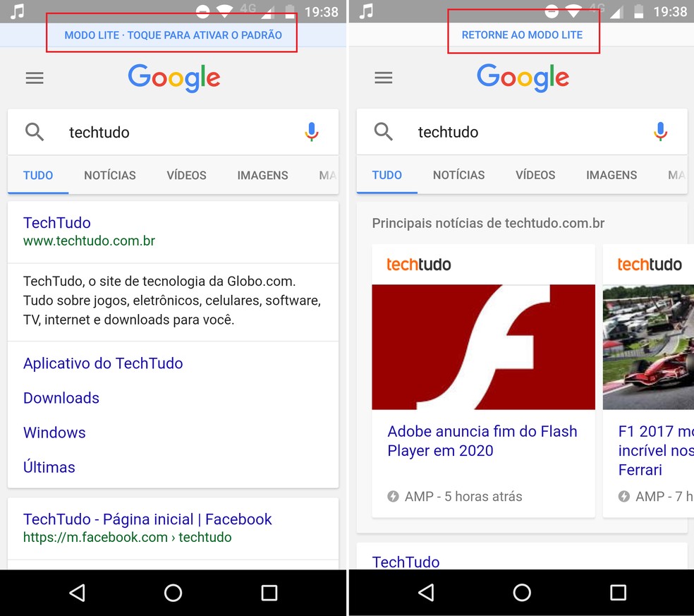The width and height of the screenshot is (694, 616).
Task: Switch to the NOTÍCIAS tab
Action: tap(109, 175)
